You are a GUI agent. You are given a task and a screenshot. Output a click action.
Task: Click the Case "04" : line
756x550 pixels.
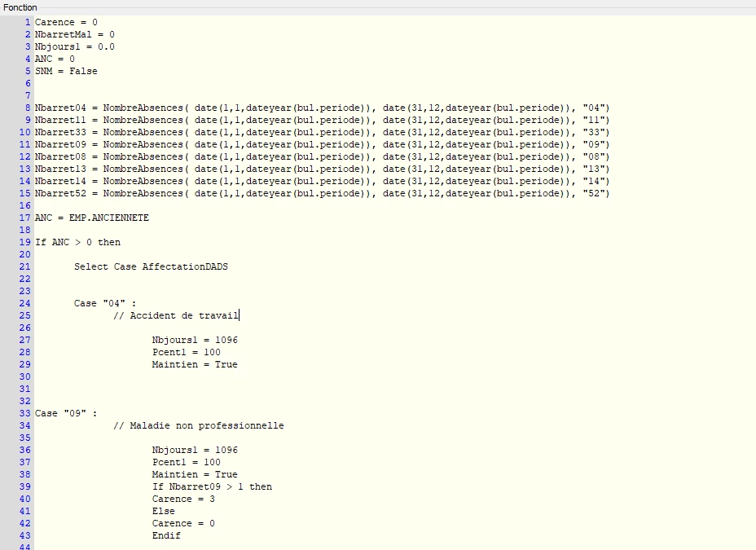click(105, 303)
